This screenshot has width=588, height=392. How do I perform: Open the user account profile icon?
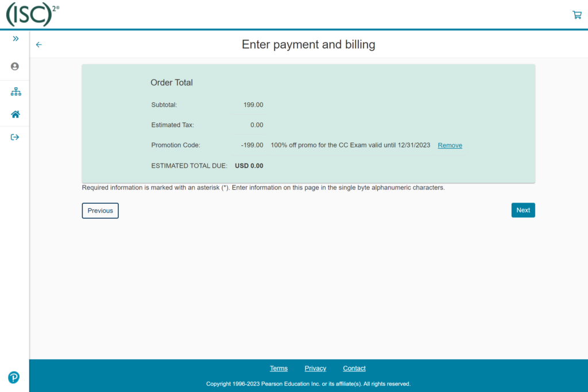pyautogui.click(x=14, y=67)
